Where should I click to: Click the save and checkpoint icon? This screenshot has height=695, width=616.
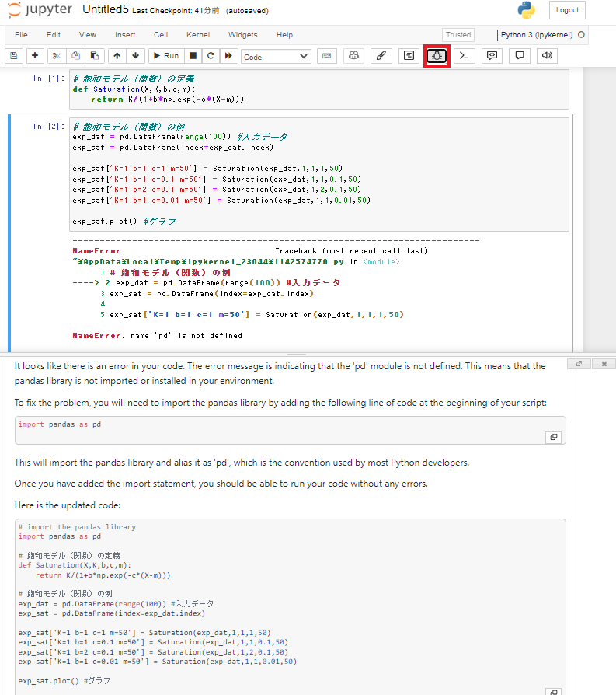[x=14, y=56]
